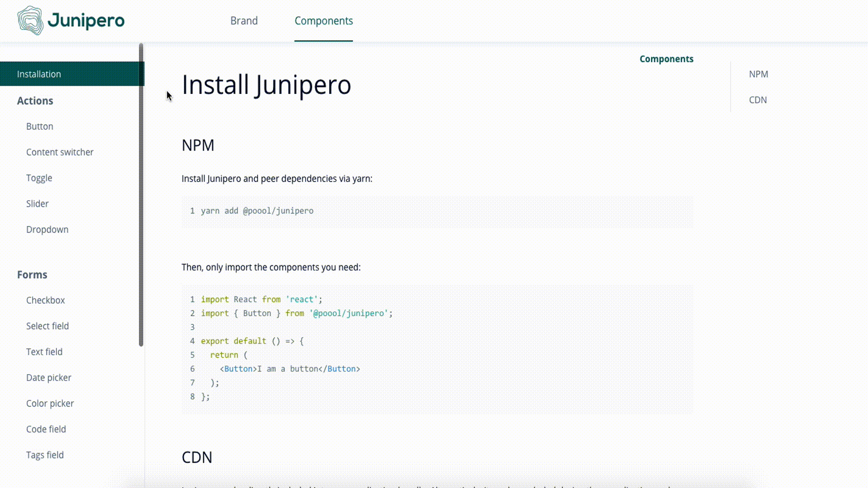Open the Text field page

(x=44, y=352)
